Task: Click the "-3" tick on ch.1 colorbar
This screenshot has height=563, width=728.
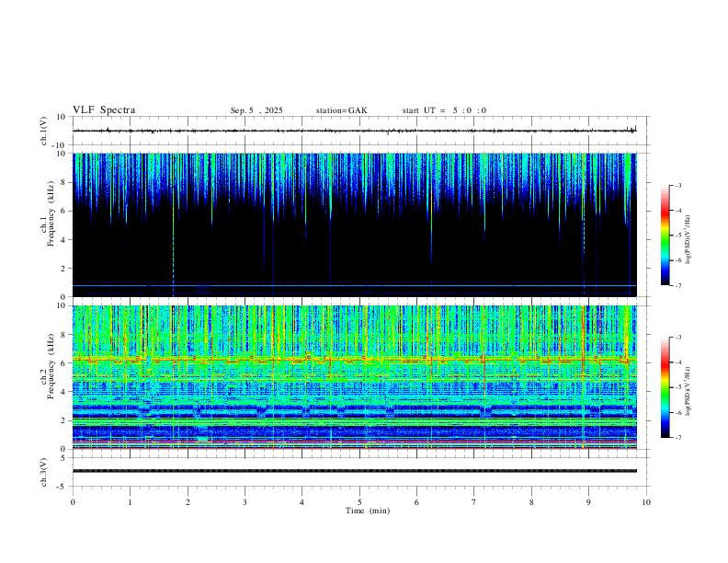Action: point(678,185)
